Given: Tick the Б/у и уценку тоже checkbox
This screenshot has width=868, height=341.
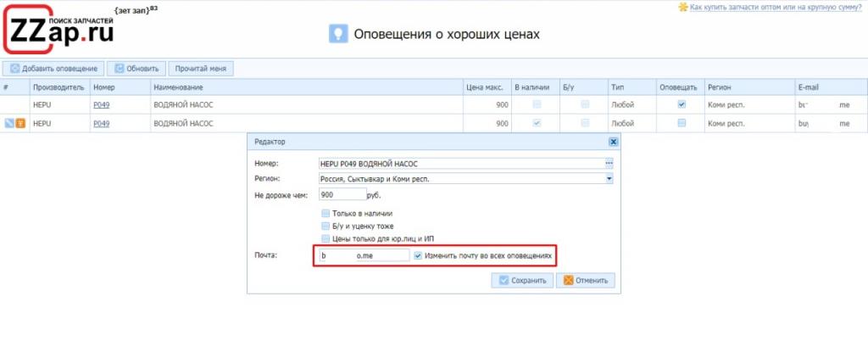Looking at the screenshot, I should point(325,226).
